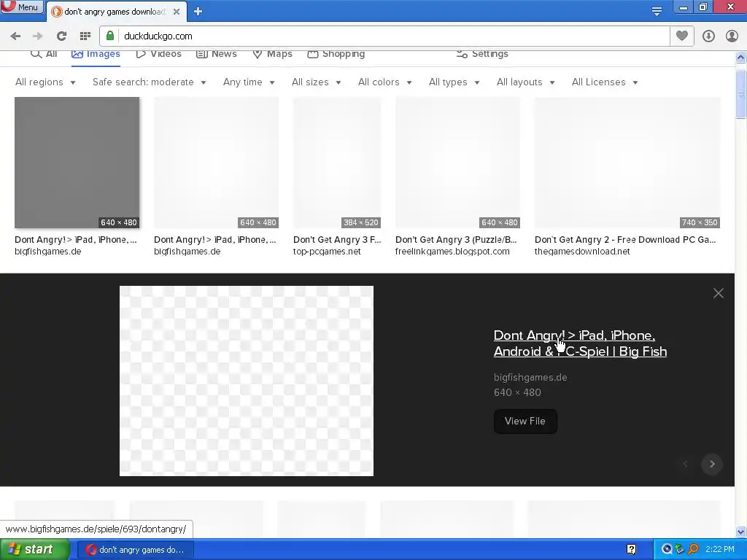Expand Safe search: moderate dropdown
Viewport: 747px width, 560px height.
(x=149, y=82)
